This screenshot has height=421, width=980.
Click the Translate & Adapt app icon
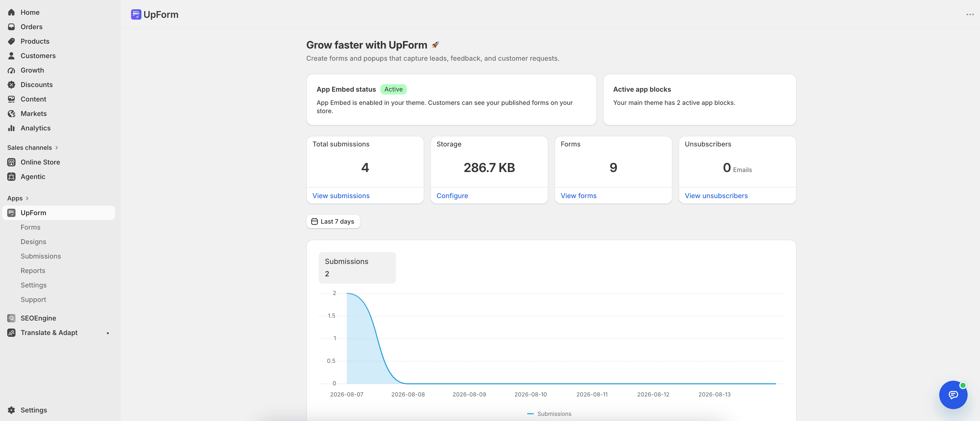pos(11,333)
